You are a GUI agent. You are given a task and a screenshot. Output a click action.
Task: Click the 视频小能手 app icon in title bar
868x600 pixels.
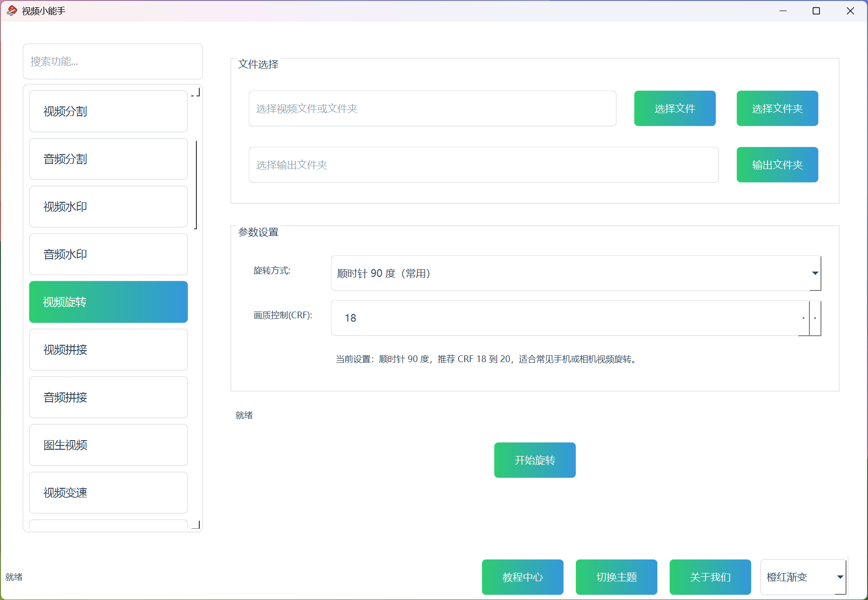[x=12, y=11]
